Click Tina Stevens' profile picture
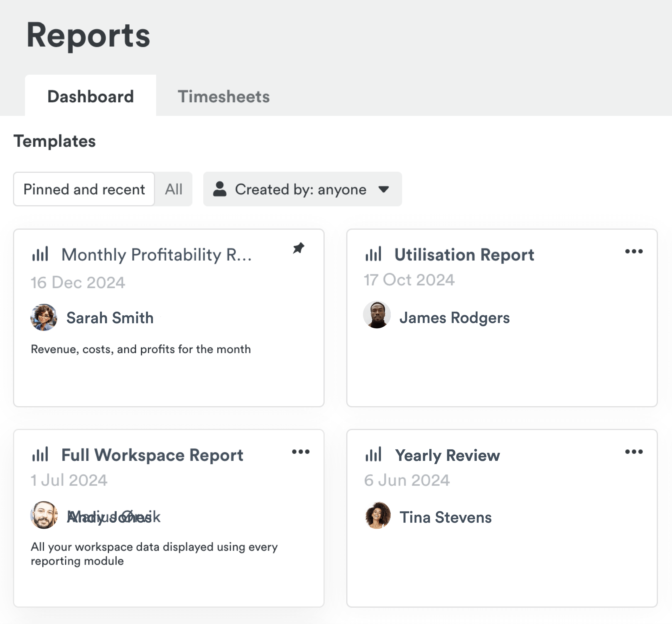Image resolution: width=672 pixels, height=624 pixels. [x=378, y=515]
